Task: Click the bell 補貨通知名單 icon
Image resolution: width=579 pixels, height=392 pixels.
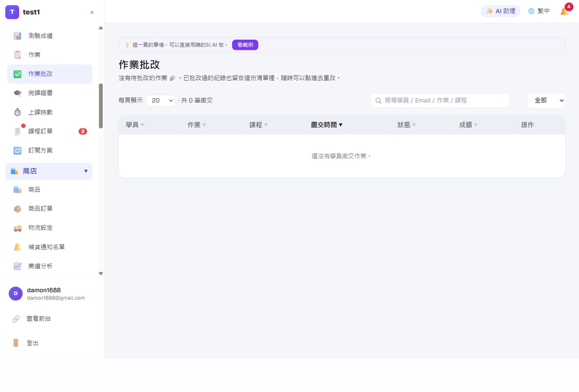Action: (18, 247)
